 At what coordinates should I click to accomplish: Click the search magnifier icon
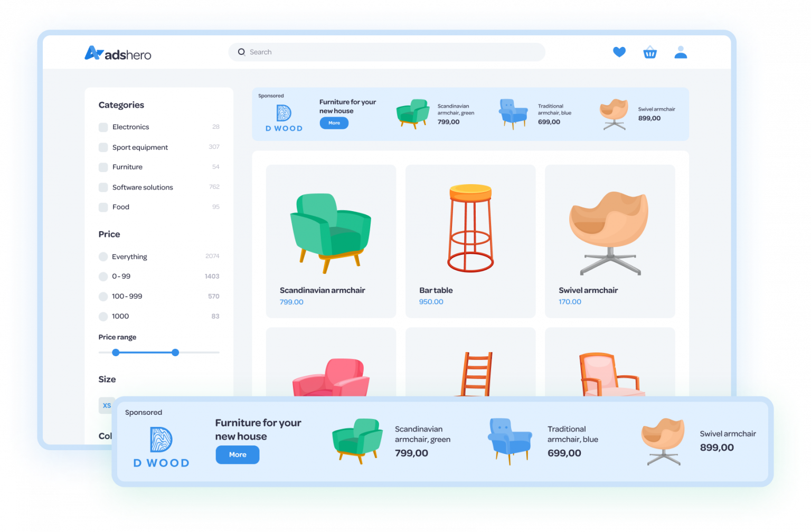(x=241, y=52)
